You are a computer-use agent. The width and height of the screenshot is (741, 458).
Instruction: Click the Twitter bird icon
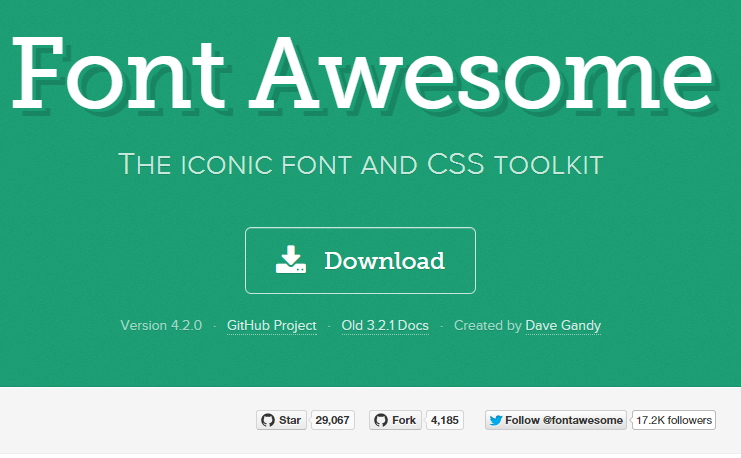496,420
